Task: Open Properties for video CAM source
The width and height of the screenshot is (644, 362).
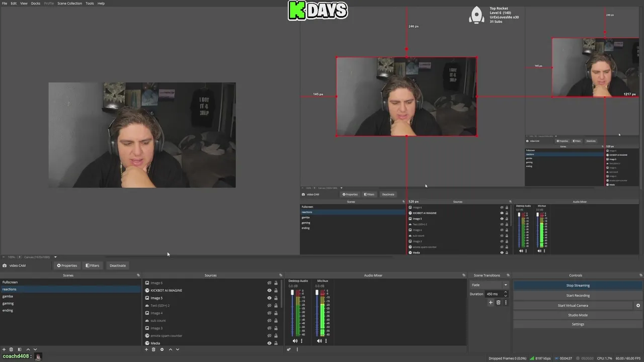Action: 67,265
